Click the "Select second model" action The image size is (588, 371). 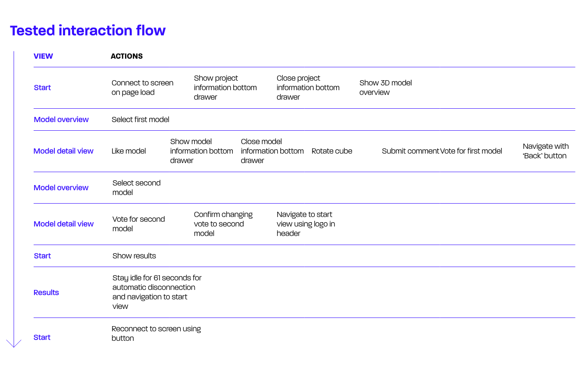[x=136, y=188]
